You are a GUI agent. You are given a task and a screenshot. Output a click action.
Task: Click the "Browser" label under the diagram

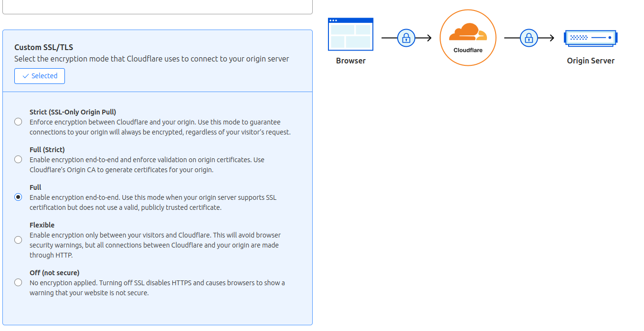point(351,61)
